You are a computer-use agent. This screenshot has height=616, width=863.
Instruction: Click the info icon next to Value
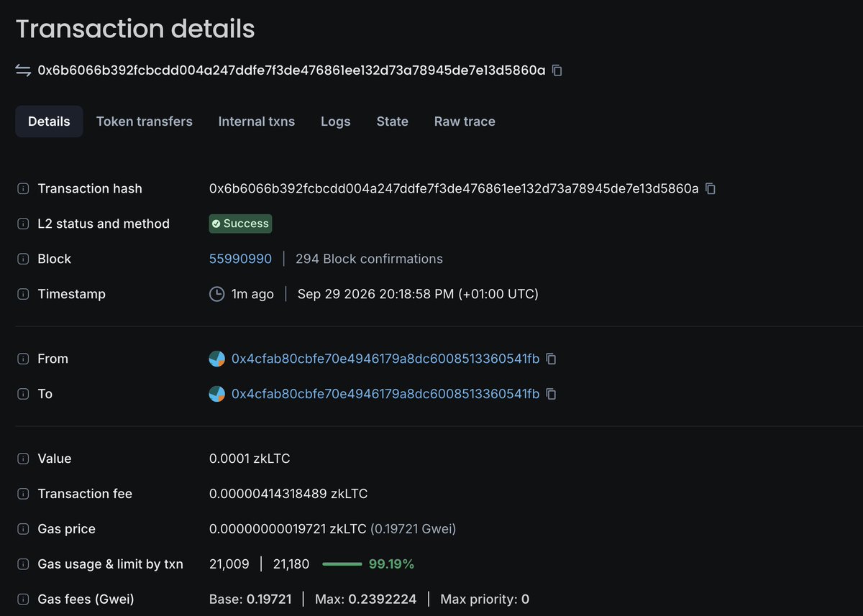point(23,459)
